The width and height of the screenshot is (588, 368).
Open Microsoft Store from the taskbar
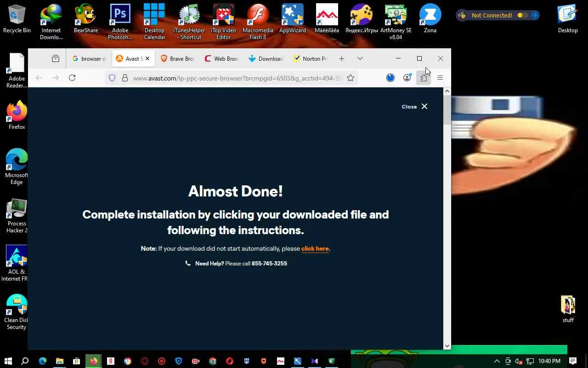tap(76, 361)
